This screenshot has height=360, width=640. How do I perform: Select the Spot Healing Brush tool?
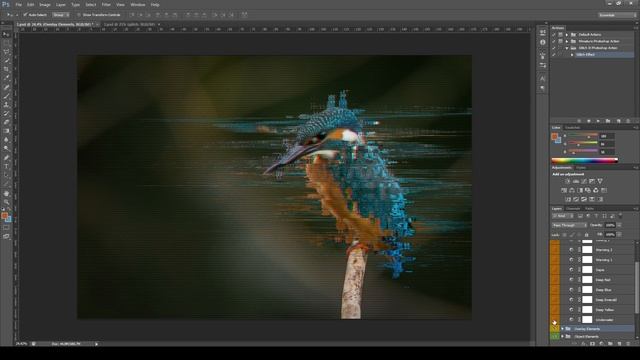[x=6, y=87]
